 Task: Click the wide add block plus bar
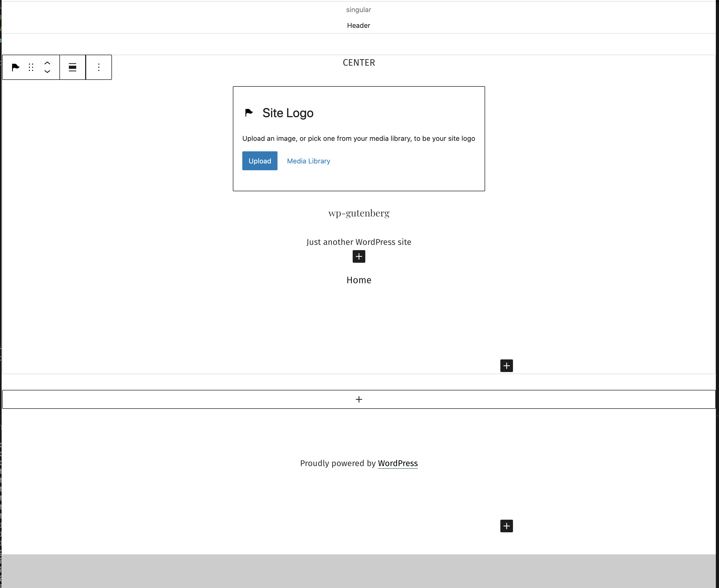point(359,399)
